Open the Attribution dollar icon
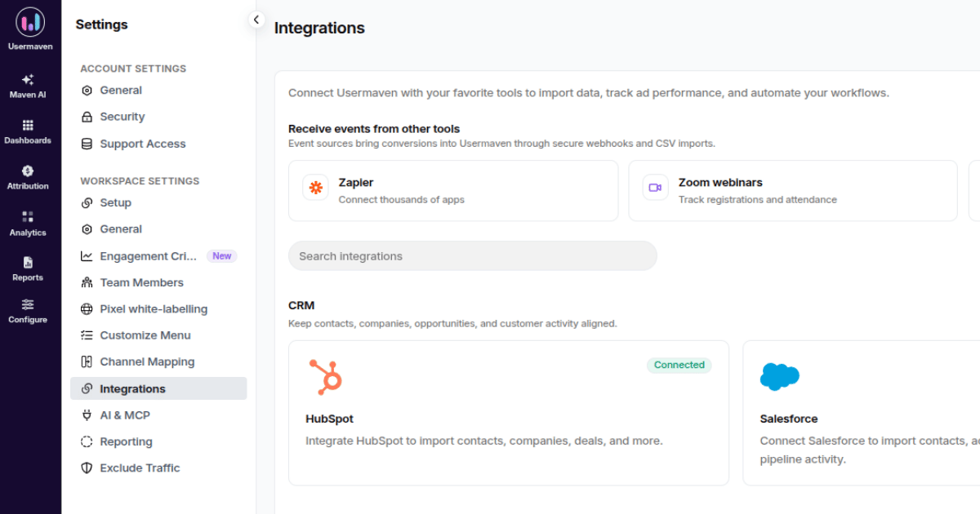 coord(28,171)
